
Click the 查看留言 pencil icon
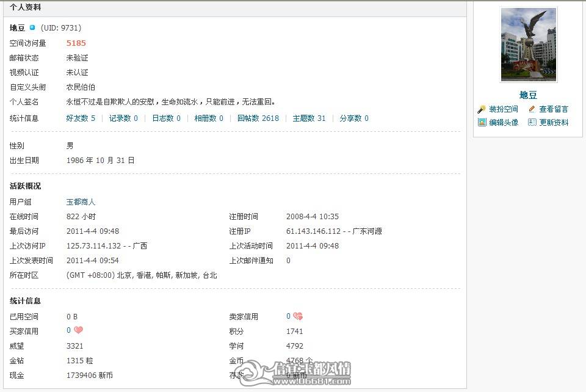point(532,109)
